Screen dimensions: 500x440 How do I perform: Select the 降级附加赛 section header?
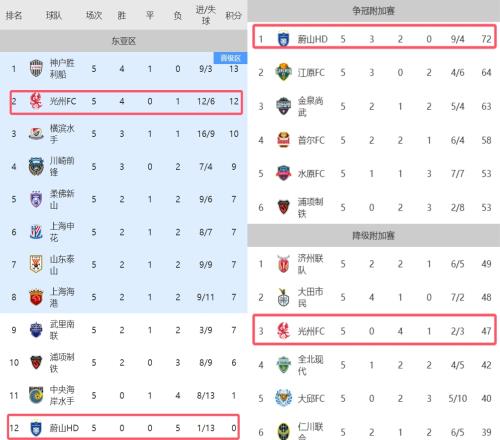click(x=374, y=236)
